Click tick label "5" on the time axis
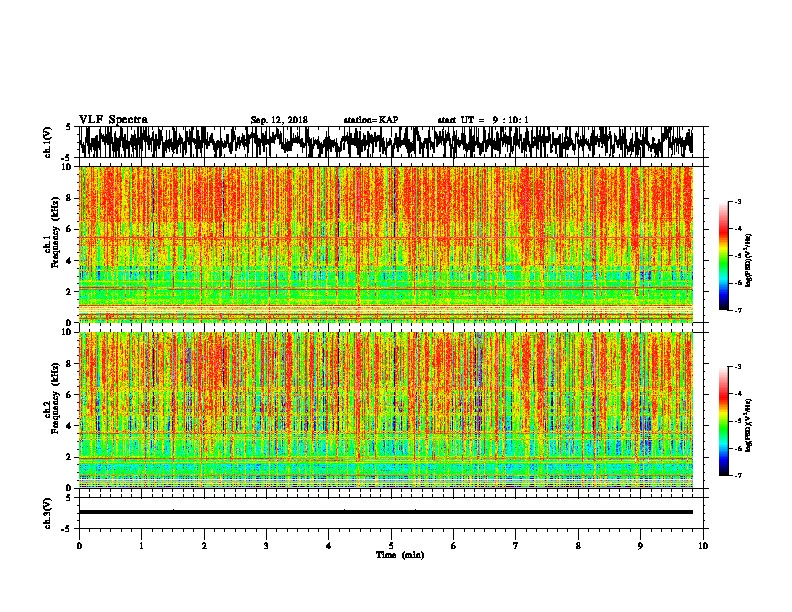The image size is (792, 612). (391, 546)
